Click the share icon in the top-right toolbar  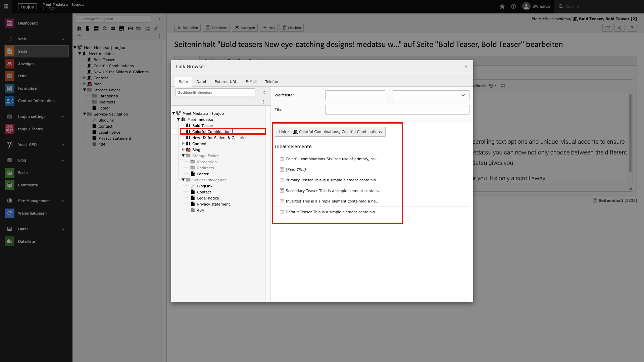(x=620, y=28)
